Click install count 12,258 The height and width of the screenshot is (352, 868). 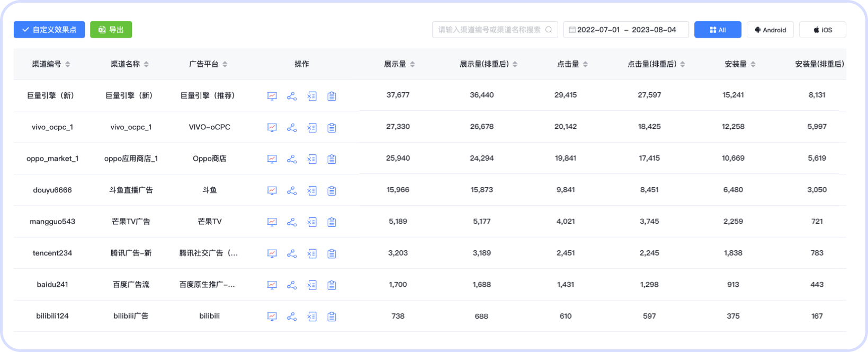pyautogui.click(x=733, y=127)
